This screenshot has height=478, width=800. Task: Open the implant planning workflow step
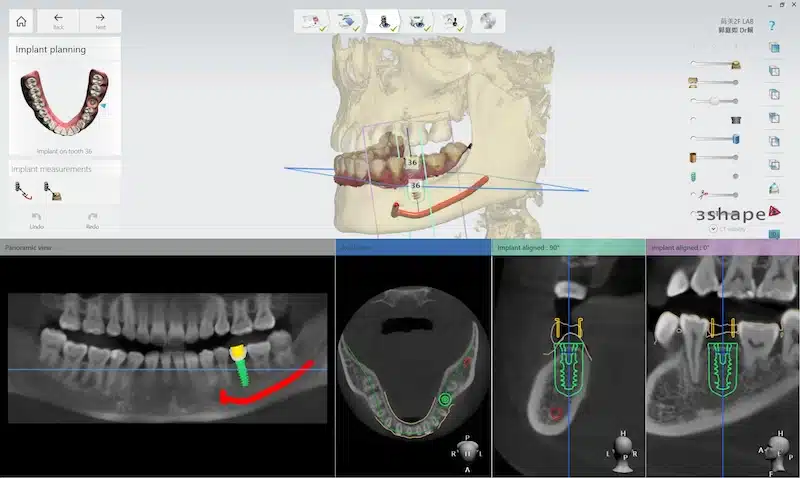383,21
